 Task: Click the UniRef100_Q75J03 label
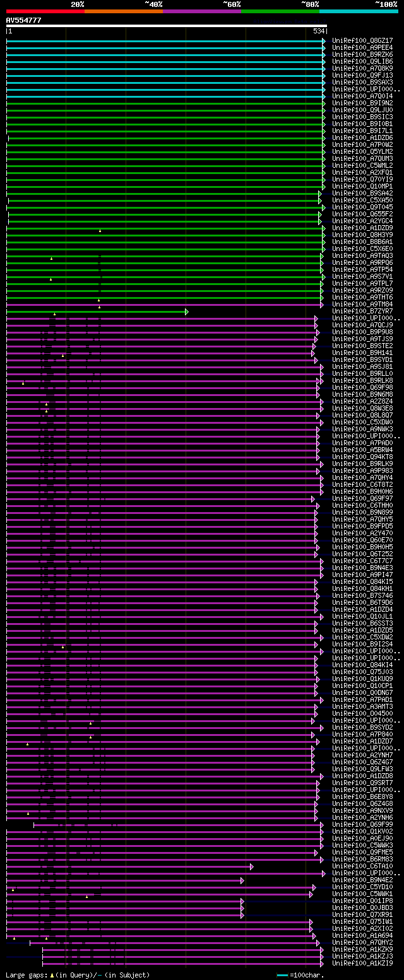tap(362, 672)
